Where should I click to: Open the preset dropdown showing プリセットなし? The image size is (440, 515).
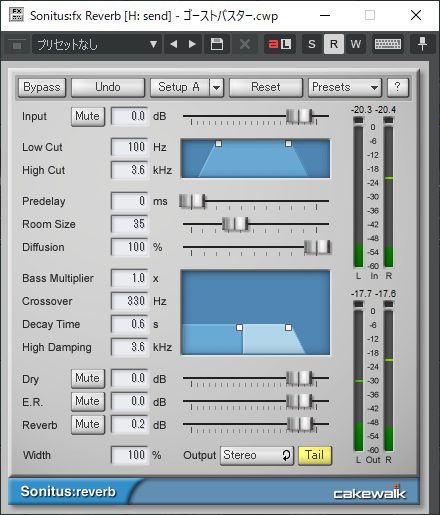(x=97, y=44)
